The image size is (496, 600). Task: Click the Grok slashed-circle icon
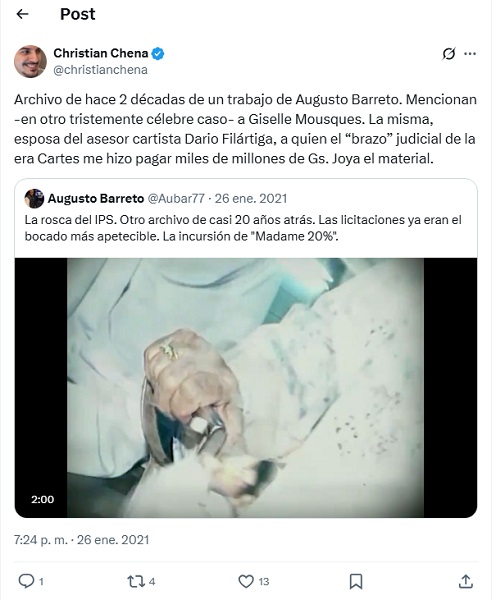coord(449,54)
